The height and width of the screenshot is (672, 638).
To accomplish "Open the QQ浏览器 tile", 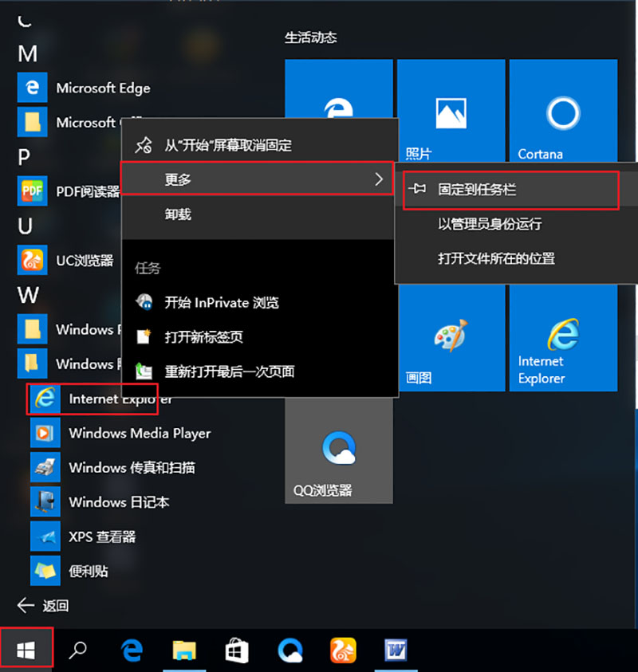I will (338, 451).
